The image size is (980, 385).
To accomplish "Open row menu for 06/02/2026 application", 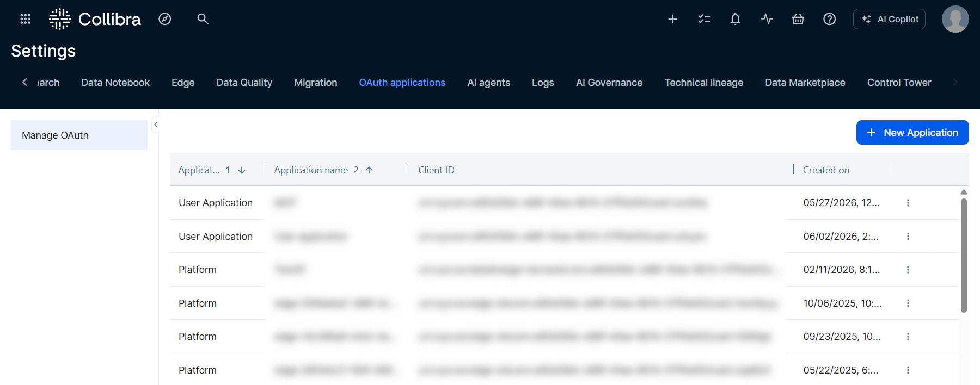I will point(908,237).
